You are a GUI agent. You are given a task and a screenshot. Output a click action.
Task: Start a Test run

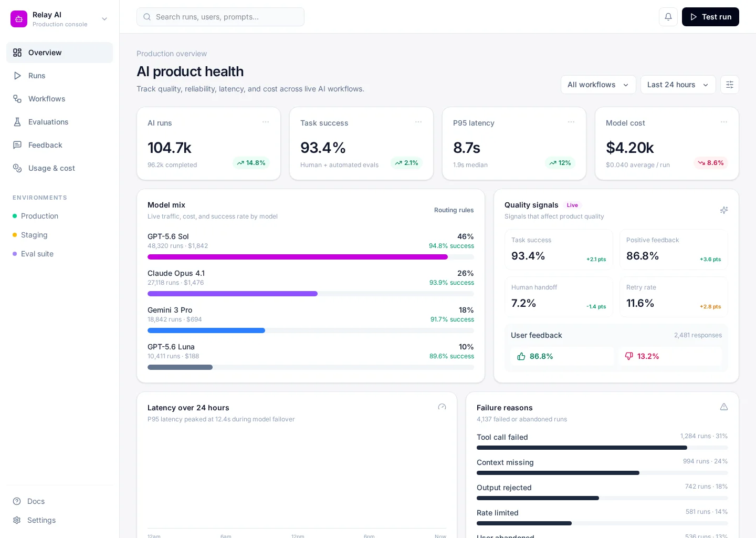tap(710, 17)
